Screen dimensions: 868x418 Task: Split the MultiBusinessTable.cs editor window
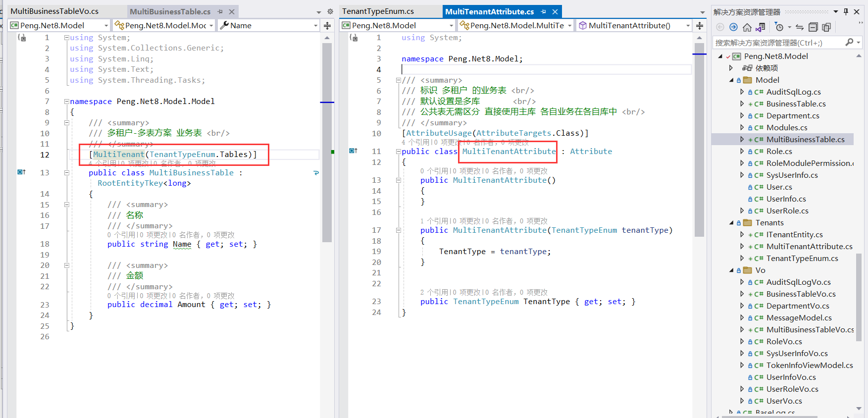click(327, 25)
